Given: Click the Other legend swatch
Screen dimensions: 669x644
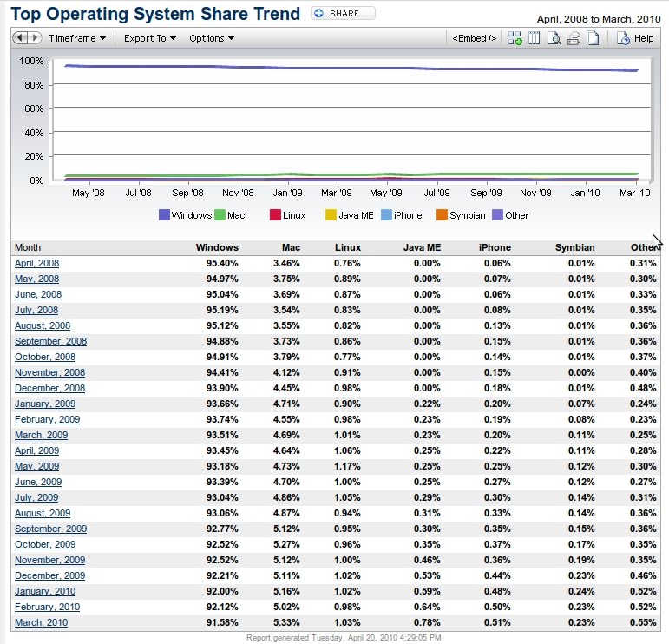Looking at the screenshot, I should tap(497, 215).
